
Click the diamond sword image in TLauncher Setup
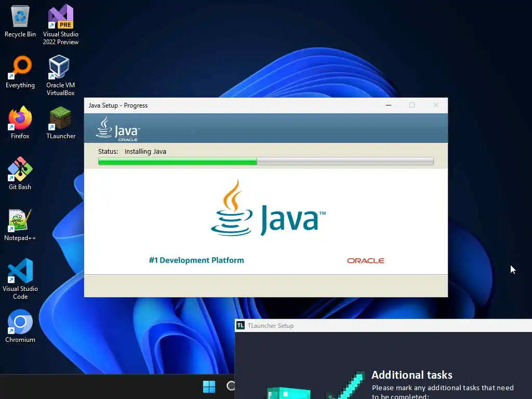pyautogui.click(x=345, y=385)
